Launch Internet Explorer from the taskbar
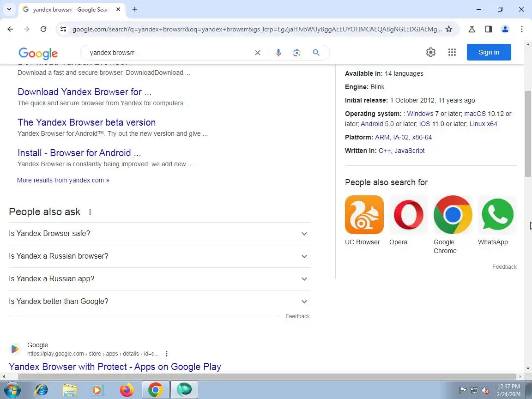The image size is (532, 399). (x=41, y=390)
